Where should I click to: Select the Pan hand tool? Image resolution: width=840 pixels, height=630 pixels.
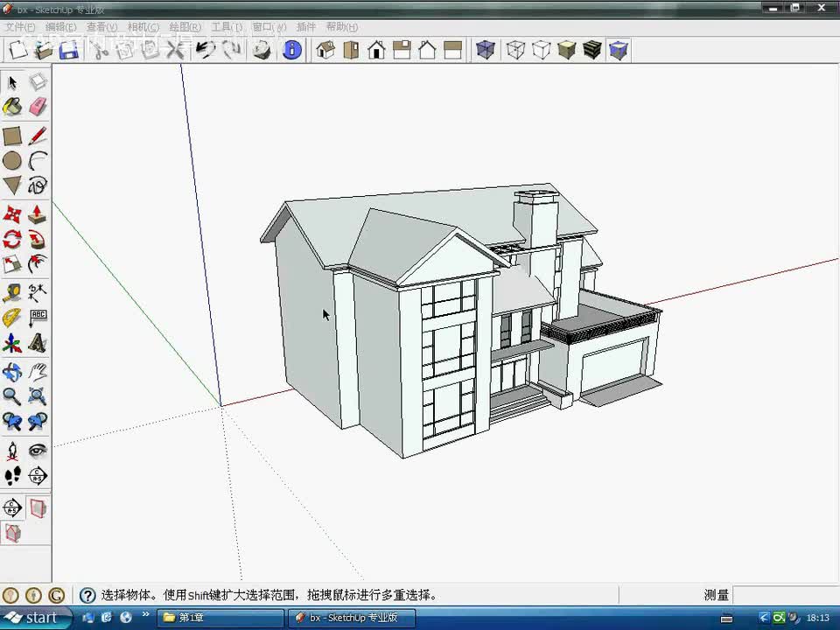[x=38, y=372]
